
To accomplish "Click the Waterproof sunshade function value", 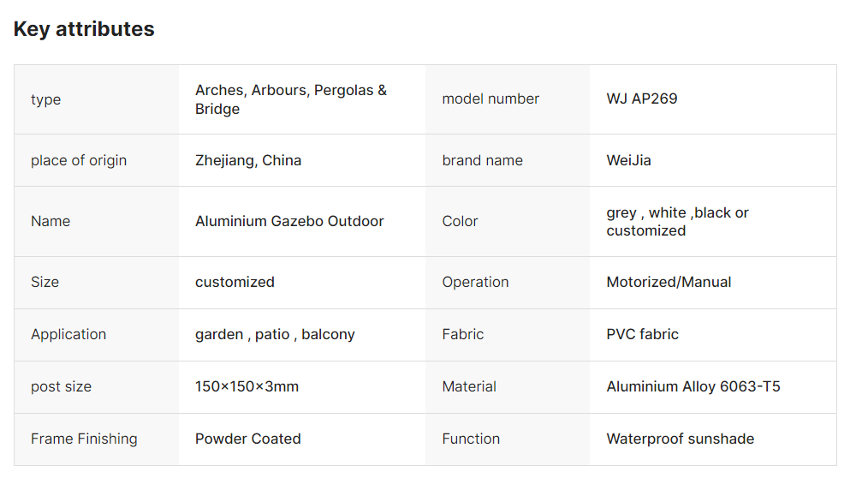I will coord(680,439).
